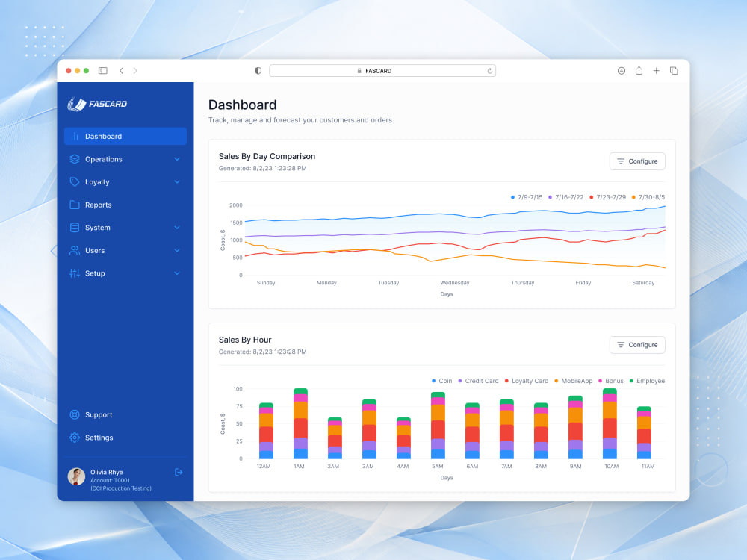
Task: Toggle the 7/30-8/5 legend series
Action: tap(648, 197)
